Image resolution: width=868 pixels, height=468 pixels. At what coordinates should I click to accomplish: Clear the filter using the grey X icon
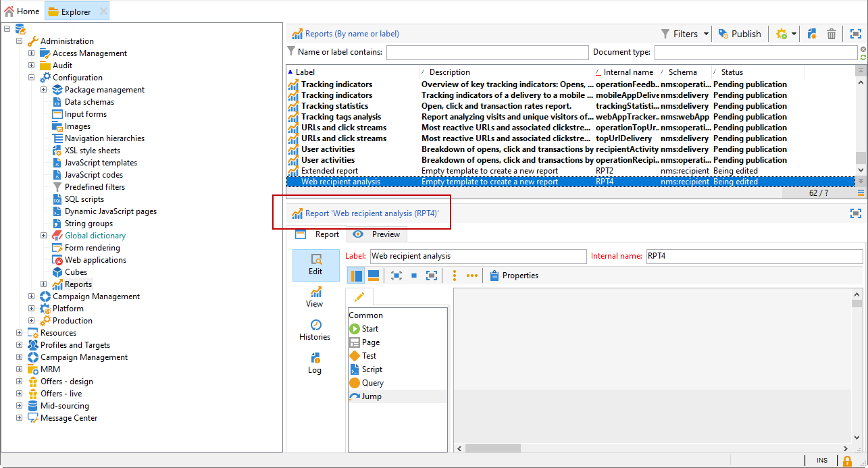[x=863, y=49]
